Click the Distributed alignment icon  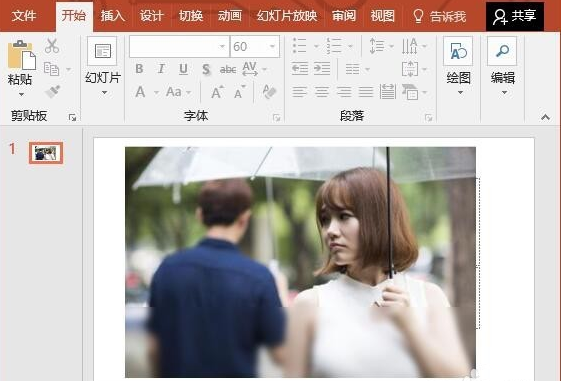(x=388, y=92)
